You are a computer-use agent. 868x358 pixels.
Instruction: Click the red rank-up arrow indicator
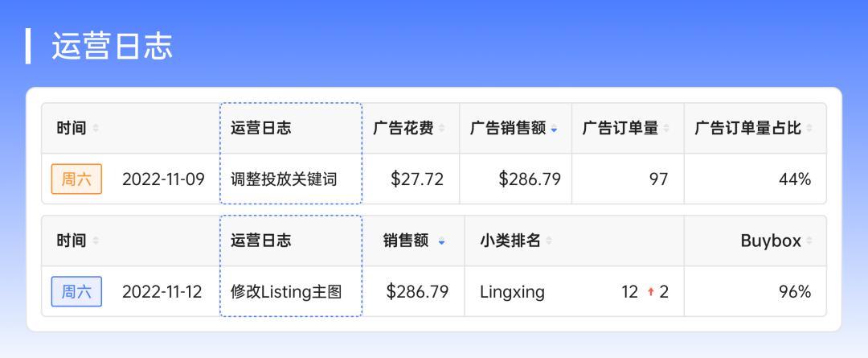tap(650, 292)
